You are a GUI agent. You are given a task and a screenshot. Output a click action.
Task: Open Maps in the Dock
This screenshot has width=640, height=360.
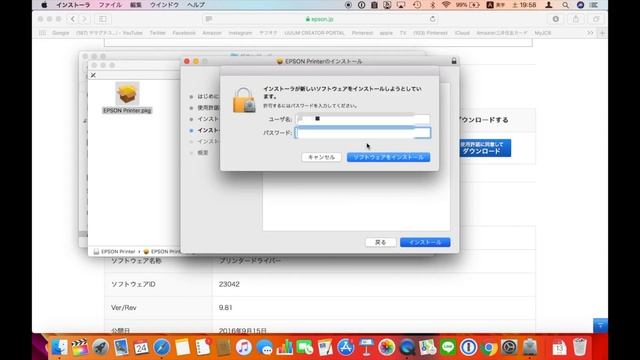tap(427, 347)
